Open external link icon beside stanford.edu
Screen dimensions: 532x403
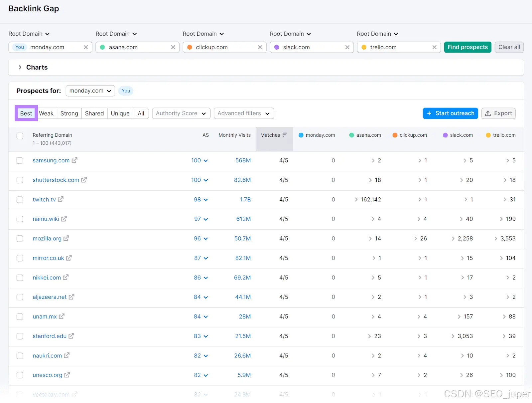click(x=71, y=336)
